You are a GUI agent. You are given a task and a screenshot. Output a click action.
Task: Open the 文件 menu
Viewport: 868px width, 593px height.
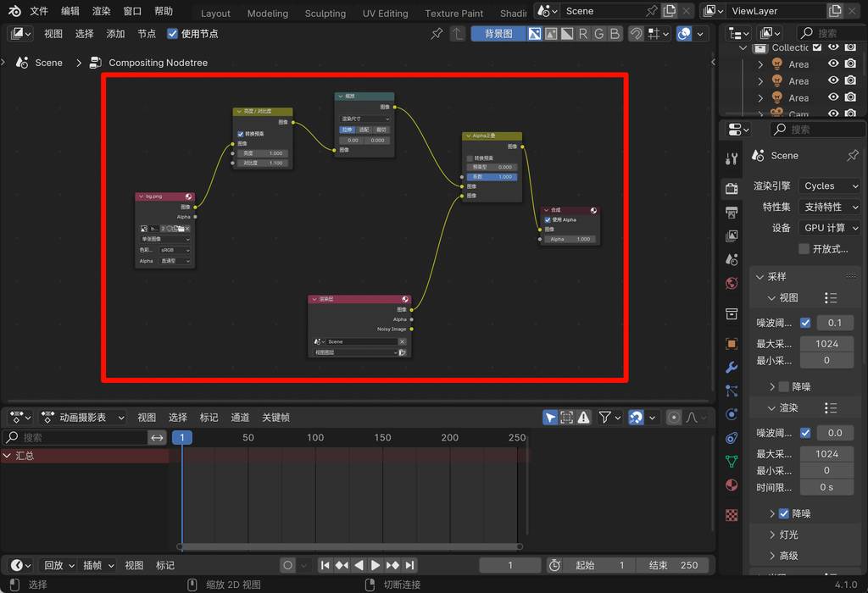click(39, 11)
